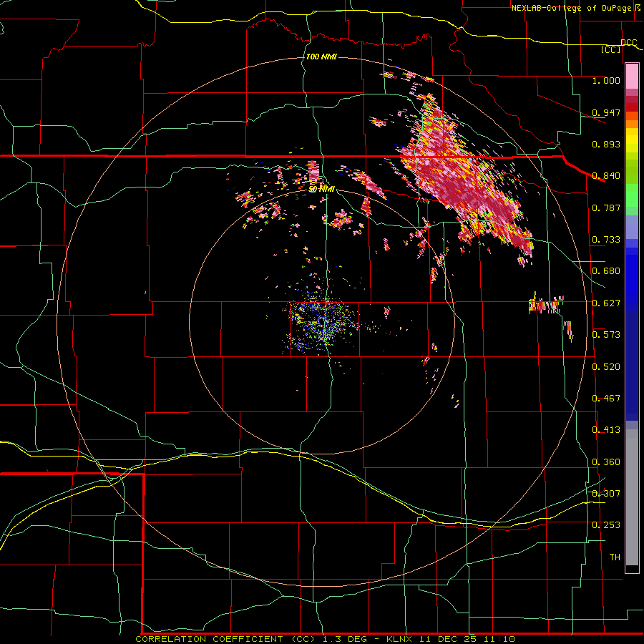
Task: Click the 0.307 scale value
Action: tap(606, 494)
